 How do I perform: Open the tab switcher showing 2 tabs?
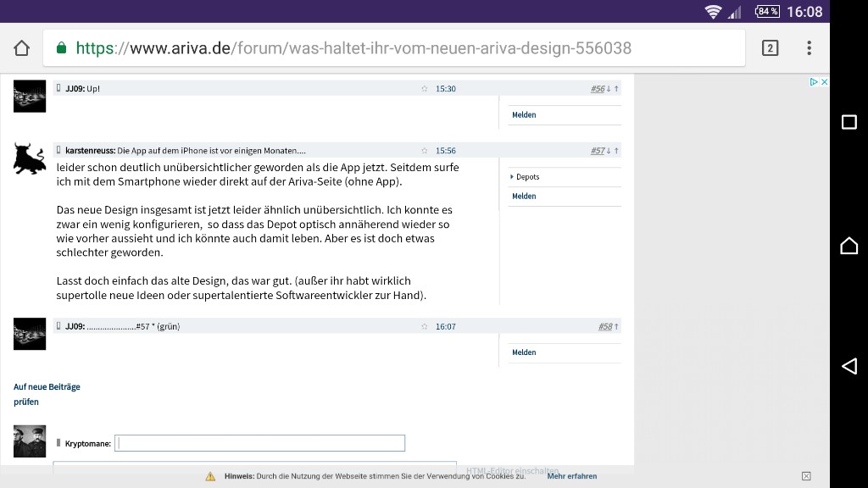coord(770,48)
